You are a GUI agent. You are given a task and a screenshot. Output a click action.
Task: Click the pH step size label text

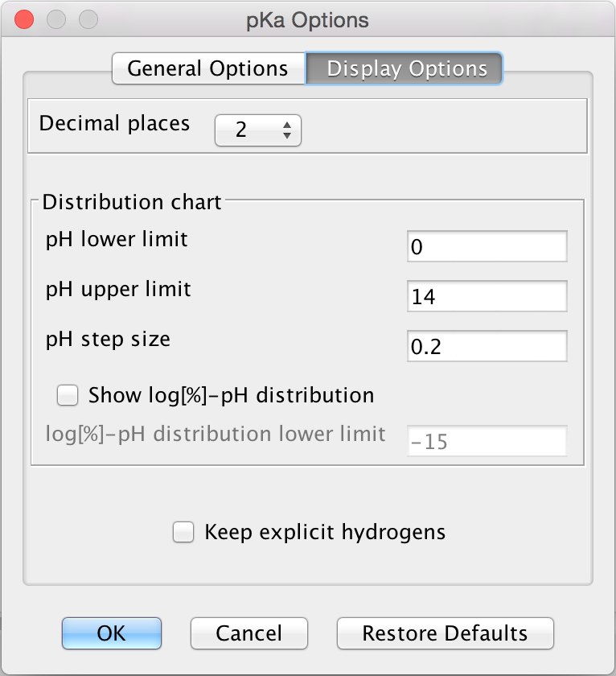109,339
